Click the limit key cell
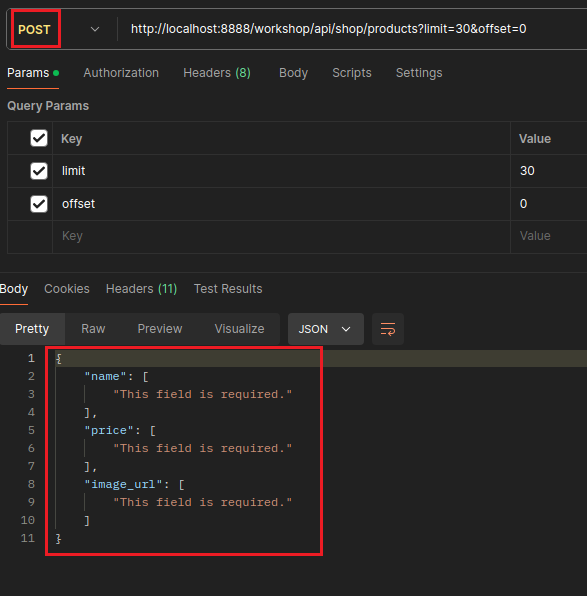The image size is (587, 596). click(281, 171)
